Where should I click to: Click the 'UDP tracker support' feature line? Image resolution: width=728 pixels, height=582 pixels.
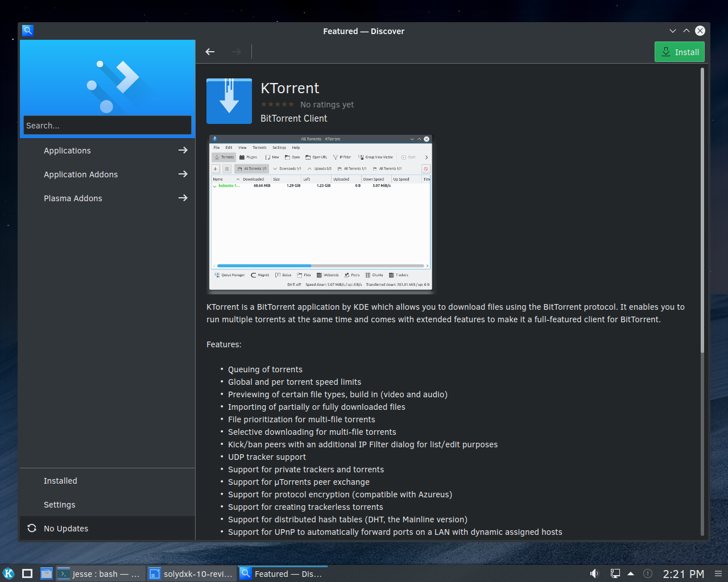point(267,457)
